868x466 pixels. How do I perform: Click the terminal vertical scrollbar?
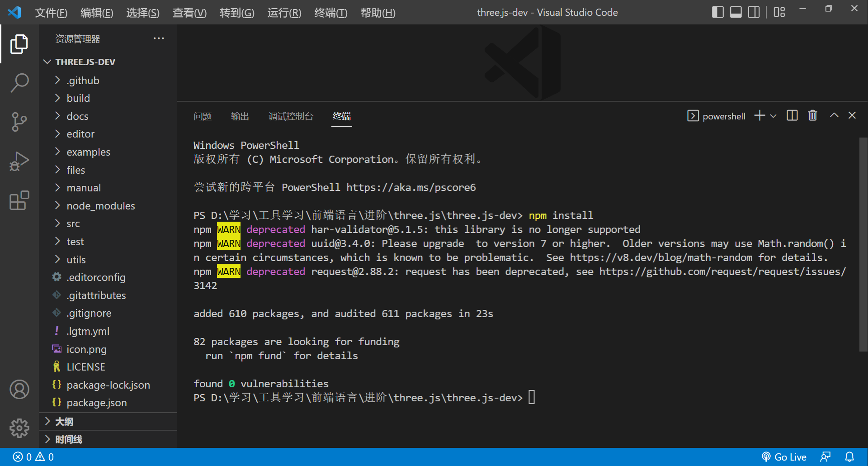[x=863, y=244]
